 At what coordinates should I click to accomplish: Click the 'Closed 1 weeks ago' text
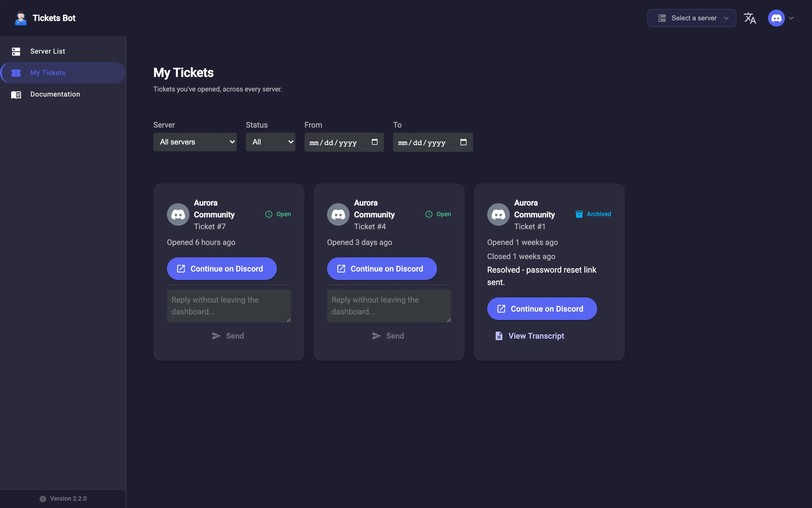(x=521, y=257)
